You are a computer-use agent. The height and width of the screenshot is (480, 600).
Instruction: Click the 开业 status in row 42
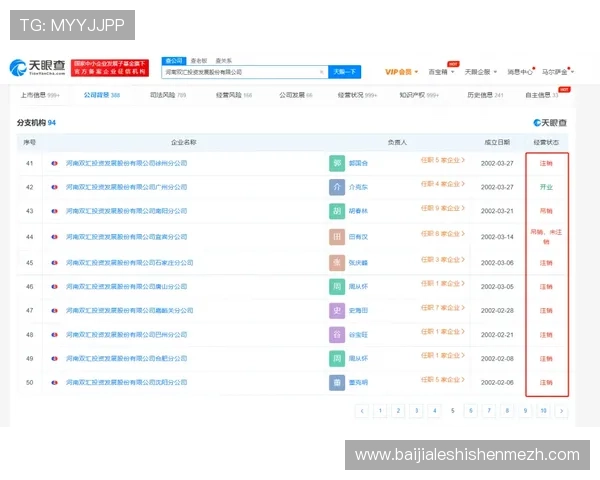(x=546, y=187)
